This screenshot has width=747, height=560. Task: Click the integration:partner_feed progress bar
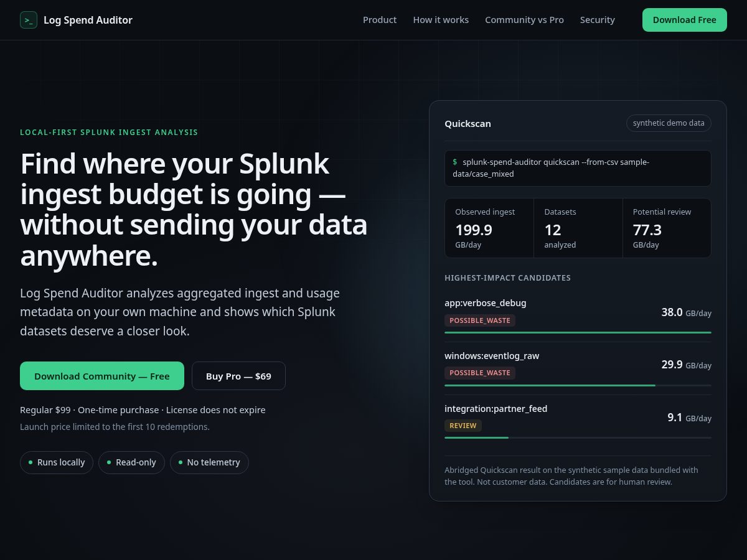[x=578, y=438]
